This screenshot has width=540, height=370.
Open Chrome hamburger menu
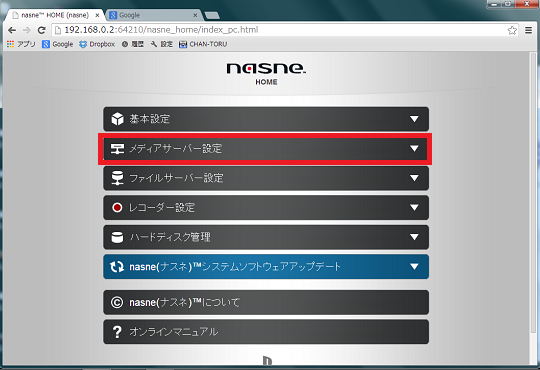tap(529, 30)
